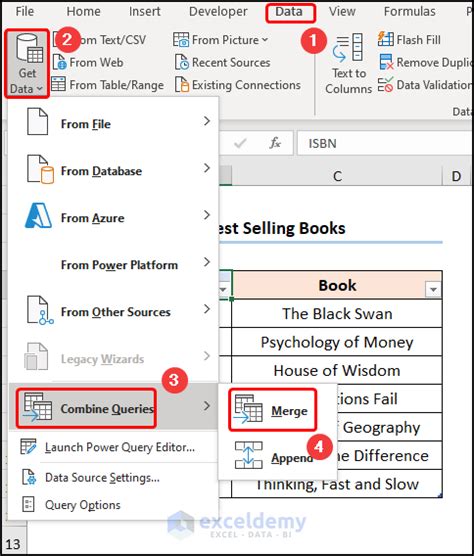
Task: Apply Flash Fill
Action: [x=409, y=40]
